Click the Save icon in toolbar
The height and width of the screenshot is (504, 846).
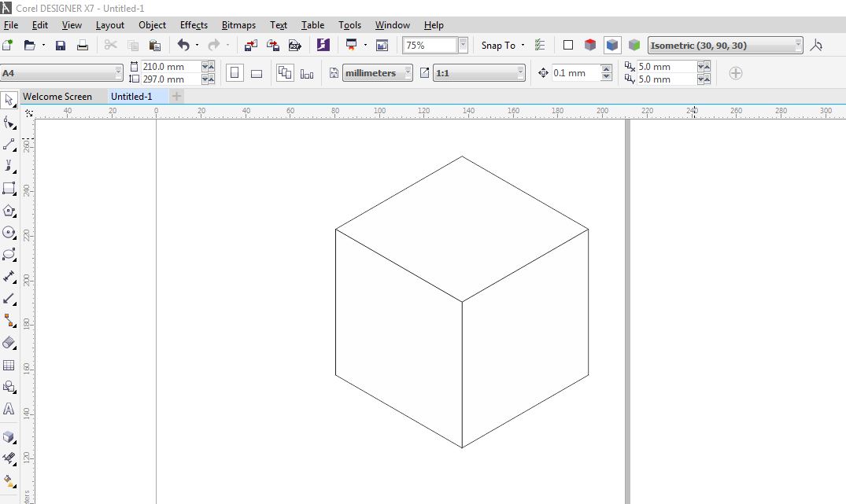pos(61,46)
